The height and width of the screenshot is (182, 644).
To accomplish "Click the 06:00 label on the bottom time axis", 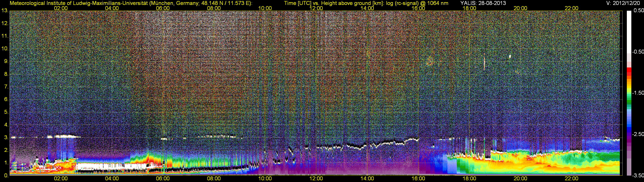I will [163, 179].
